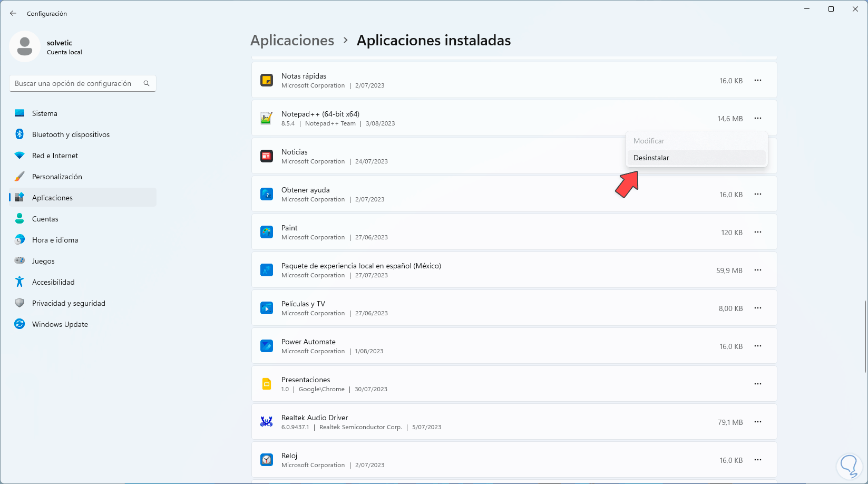868x484 pixels.
Task: Open the Juegos settings section
Action: (x=83, y=261)
